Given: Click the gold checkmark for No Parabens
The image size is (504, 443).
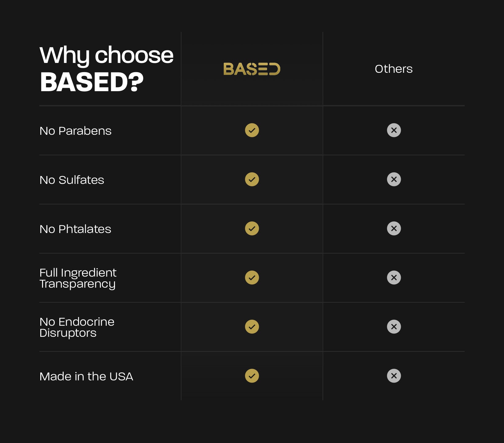Looking at the screenshot, I should 252,130.
